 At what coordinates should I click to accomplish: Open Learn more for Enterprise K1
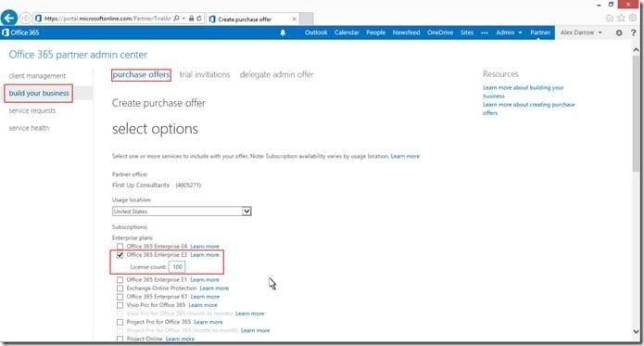point(205,297)
